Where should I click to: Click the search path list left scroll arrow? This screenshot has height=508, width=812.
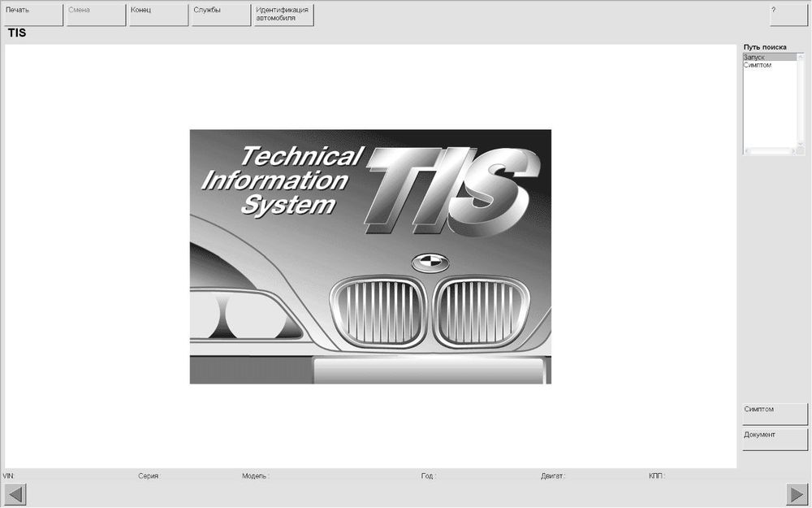tap(747, 151)
